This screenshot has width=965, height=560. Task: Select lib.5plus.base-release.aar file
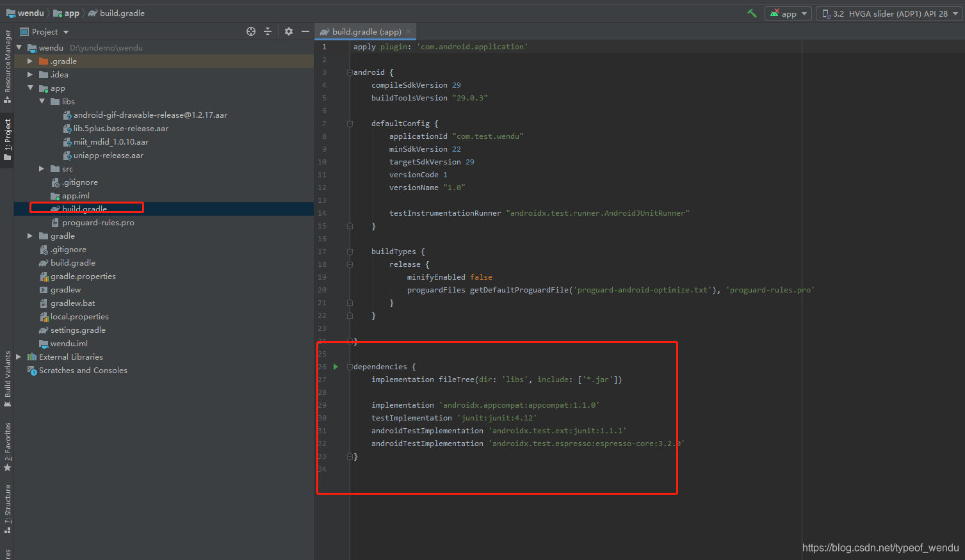121,129
